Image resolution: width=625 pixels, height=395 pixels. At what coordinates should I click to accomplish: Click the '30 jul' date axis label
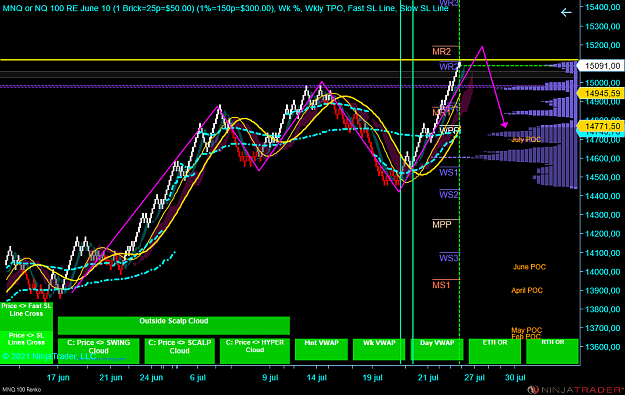(x=515, y=377)
